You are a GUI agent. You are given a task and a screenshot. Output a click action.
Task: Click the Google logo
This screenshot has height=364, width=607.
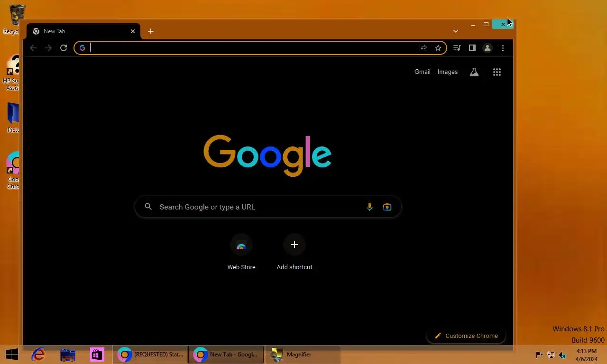(x=267, y=155)
